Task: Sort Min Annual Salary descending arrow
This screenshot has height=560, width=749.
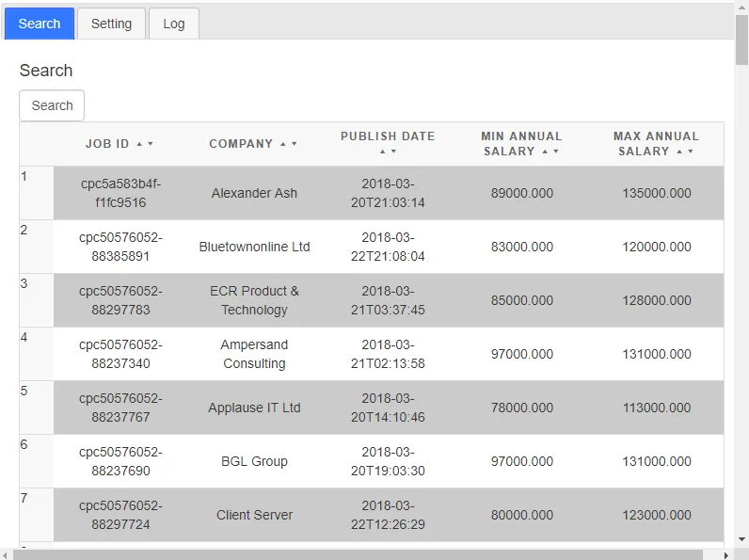Action: tap(556, 152)
